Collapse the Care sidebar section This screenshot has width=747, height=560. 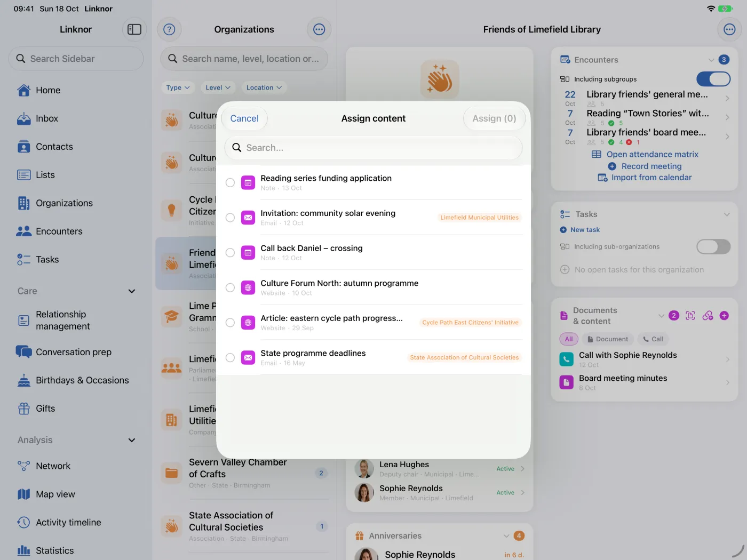click(x=132, y=291)
